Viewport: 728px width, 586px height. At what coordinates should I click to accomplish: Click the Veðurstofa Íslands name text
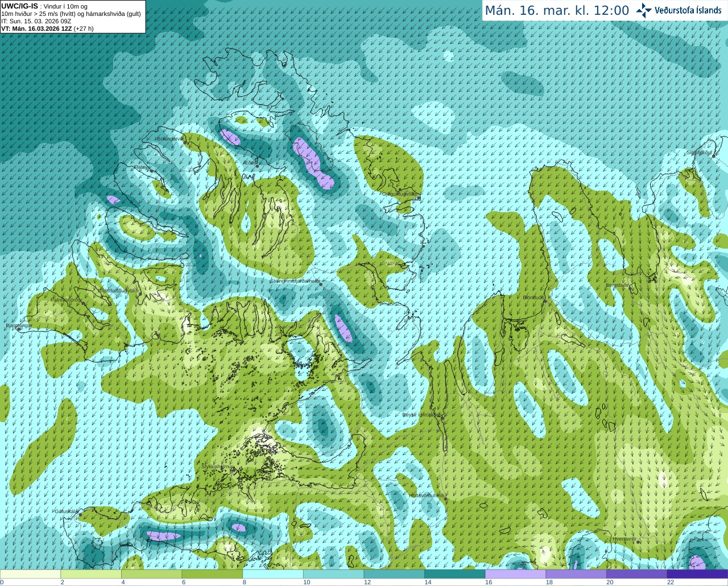pyautogui.click(x=688, y=10)
